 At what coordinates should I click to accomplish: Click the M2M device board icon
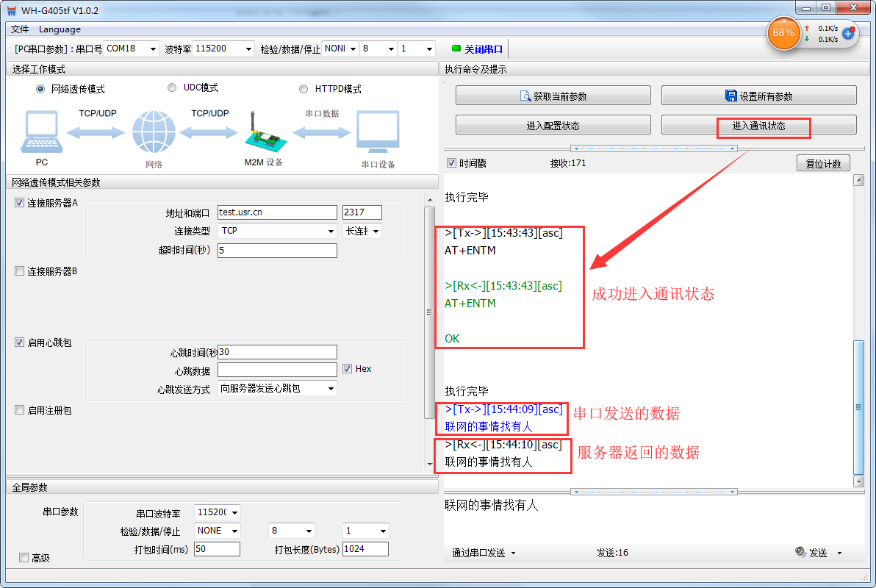click(x=262, y=135)
